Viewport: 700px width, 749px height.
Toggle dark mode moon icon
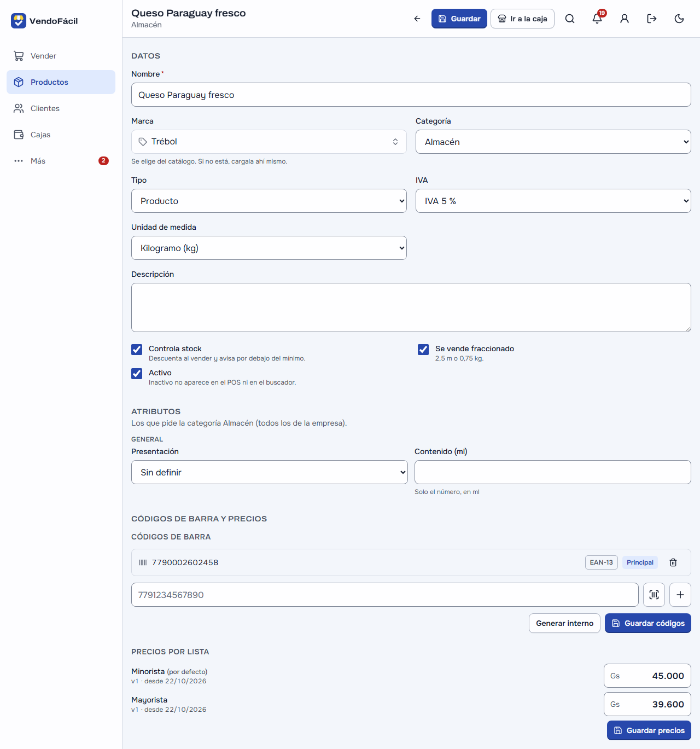pyautogui.click(x=679, y=19)
